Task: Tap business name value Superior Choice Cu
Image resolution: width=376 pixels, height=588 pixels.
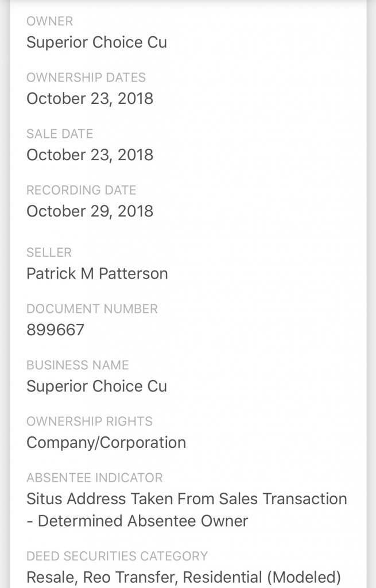Action: pyautogui.click(x=96, y=386)
